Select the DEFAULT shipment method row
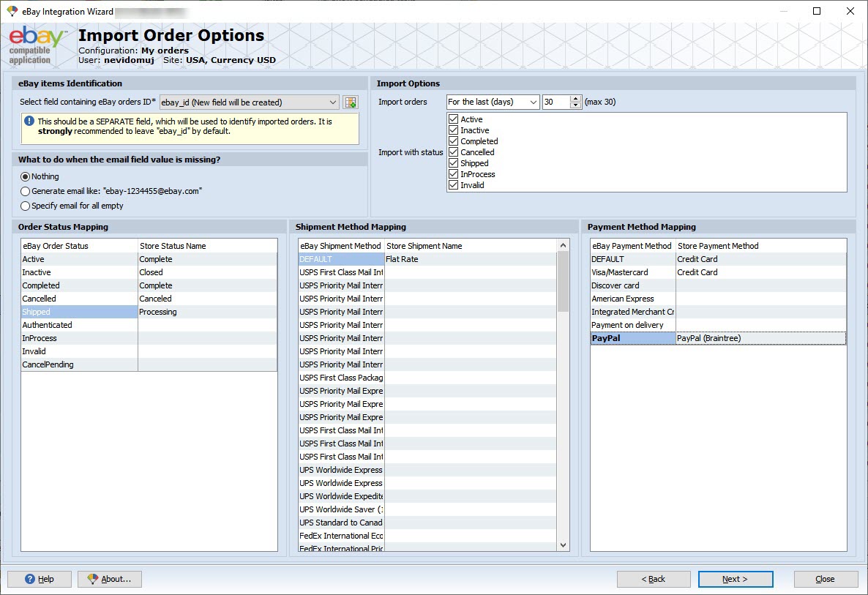The height and width of the screenshot is (595, 868). (341, 259)
